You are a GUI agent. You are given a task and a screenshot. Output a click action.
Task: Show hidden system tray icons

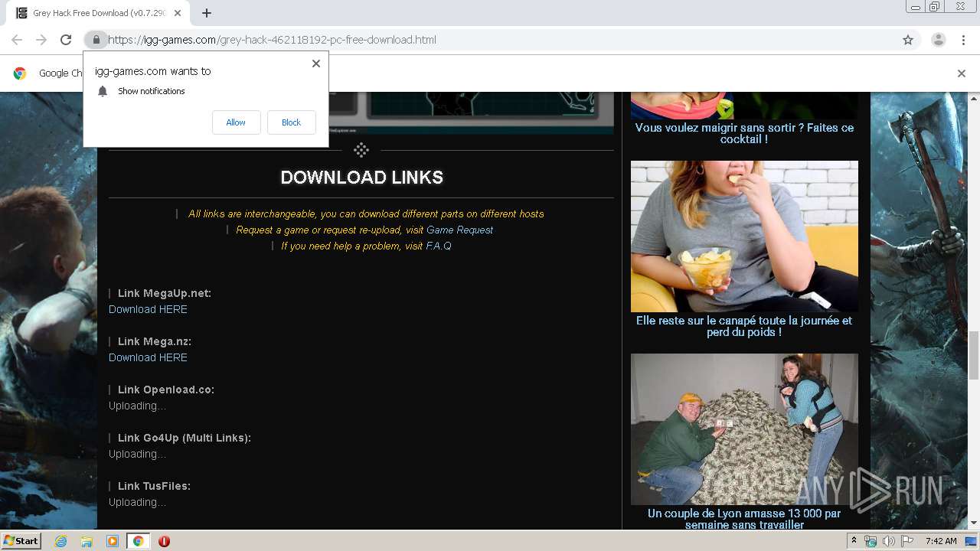tap(854, 541)
